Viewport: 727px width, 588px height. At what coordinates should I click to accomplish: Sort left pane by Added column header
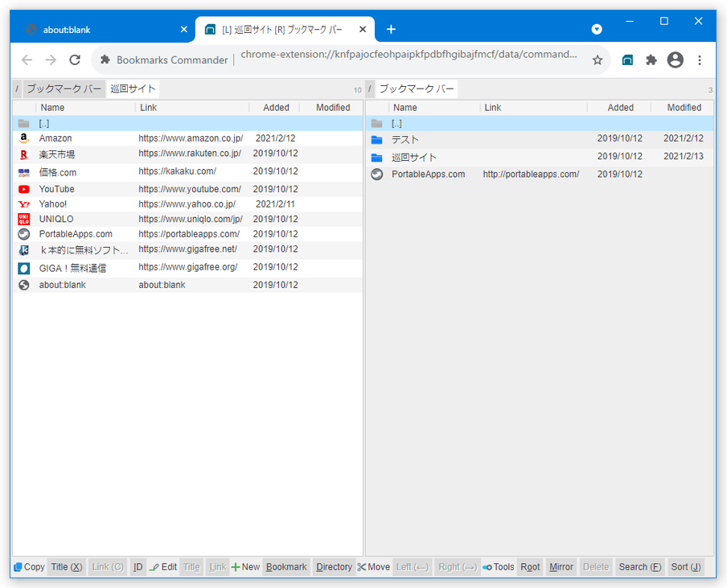coord(276,108)
